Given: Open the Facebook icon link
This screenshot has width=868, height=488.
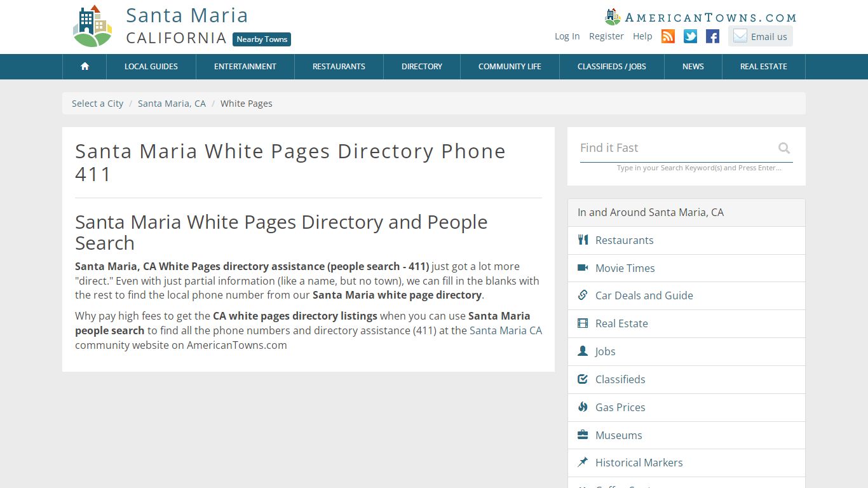Looking at the screenshot, I should pos(713,36).
